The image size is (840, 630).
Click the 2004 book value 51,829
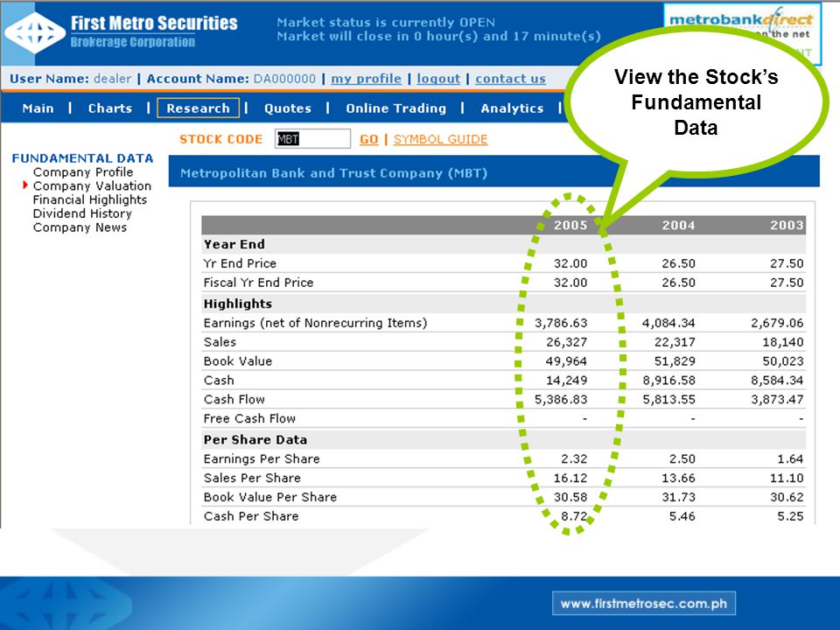675,361
